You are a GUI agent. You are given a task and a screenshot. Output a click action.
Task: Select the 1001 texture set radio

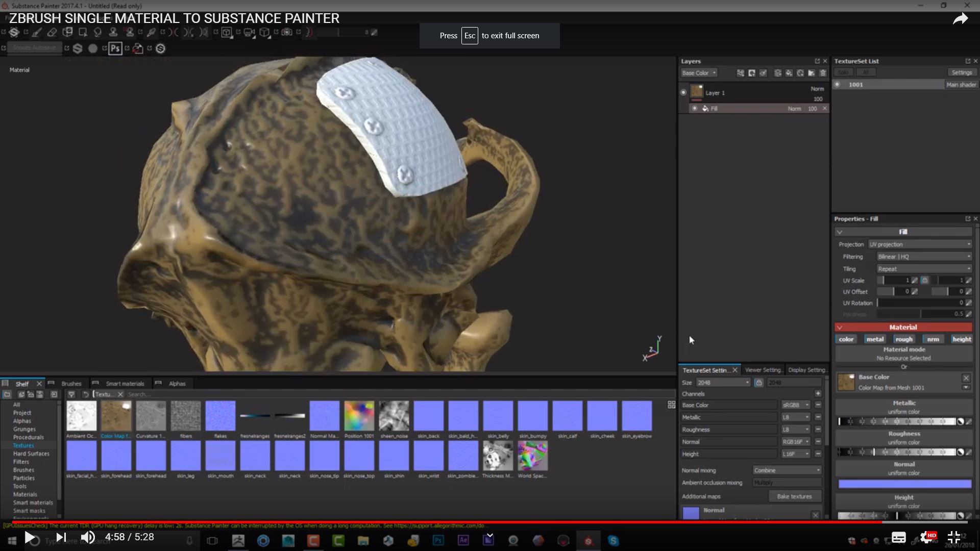(x=837, y=85)
